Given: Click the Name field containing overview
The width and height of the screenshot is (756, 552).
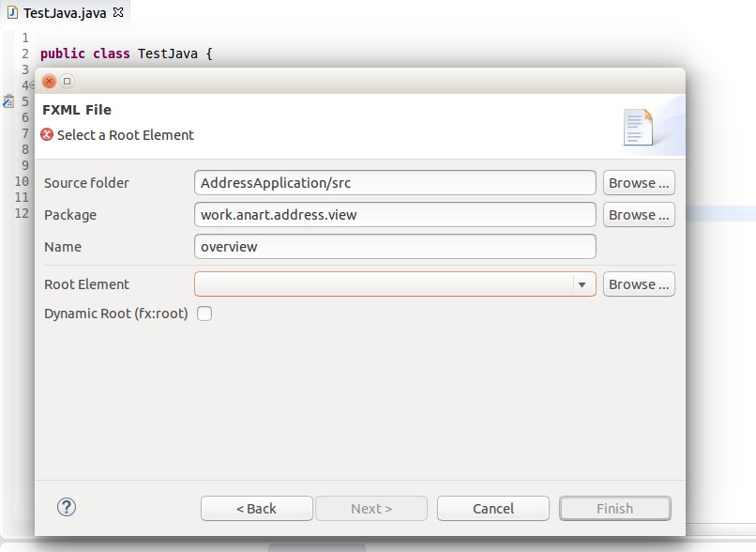Looking at the screenshot, I should click(x=396, y=247).
